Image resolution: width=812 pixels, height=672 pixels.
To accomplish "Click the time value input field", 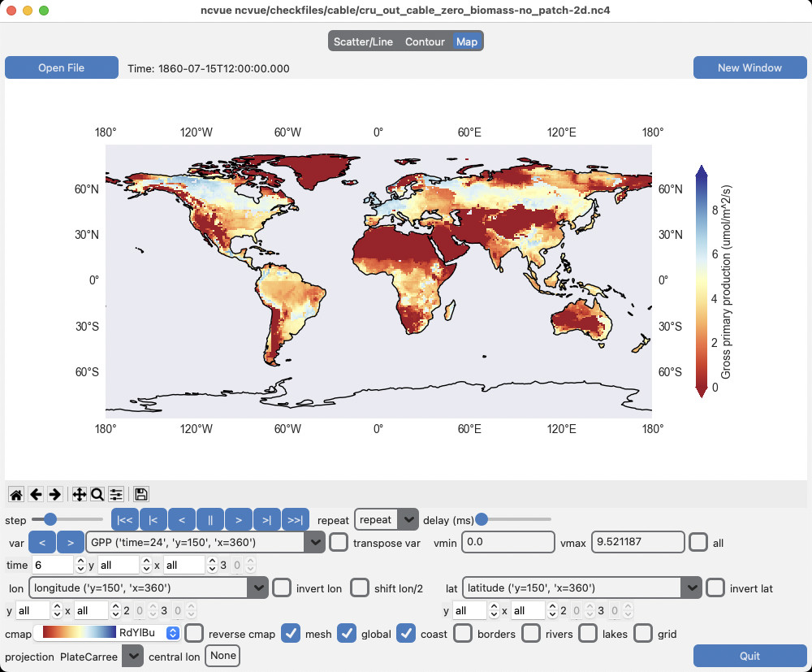I will point(54,565).
